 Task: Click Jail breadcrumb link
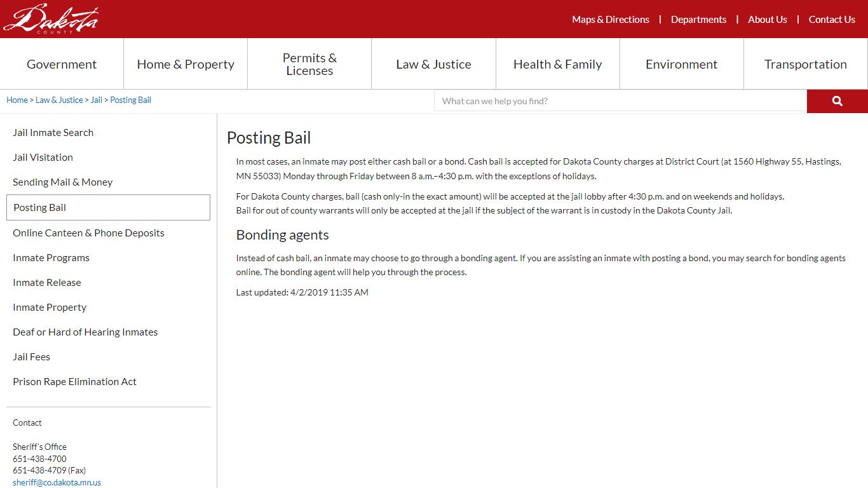coord(96,100)
